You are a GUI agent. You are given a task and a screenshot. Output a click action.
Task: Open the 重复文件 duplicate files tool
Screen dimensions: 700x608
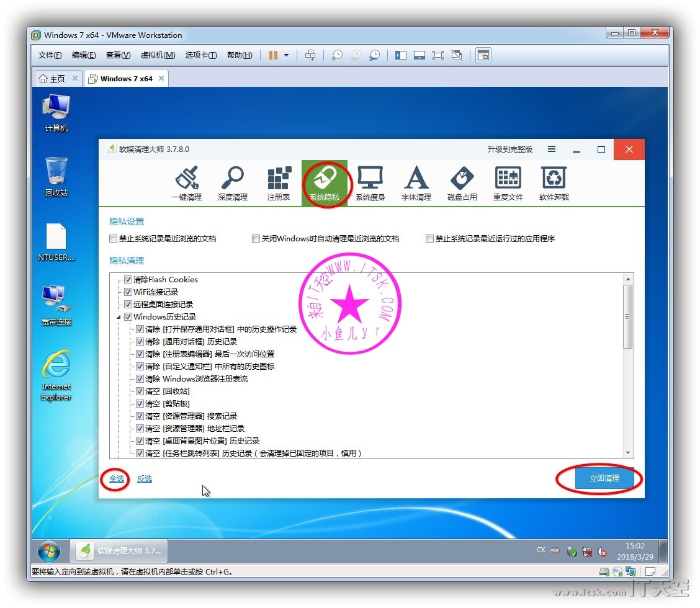[x=508, y=184]
